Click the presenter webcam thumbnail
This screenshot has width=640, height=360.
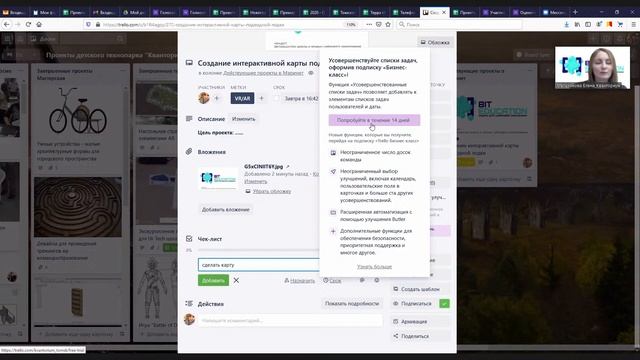(x=592, y=67)
